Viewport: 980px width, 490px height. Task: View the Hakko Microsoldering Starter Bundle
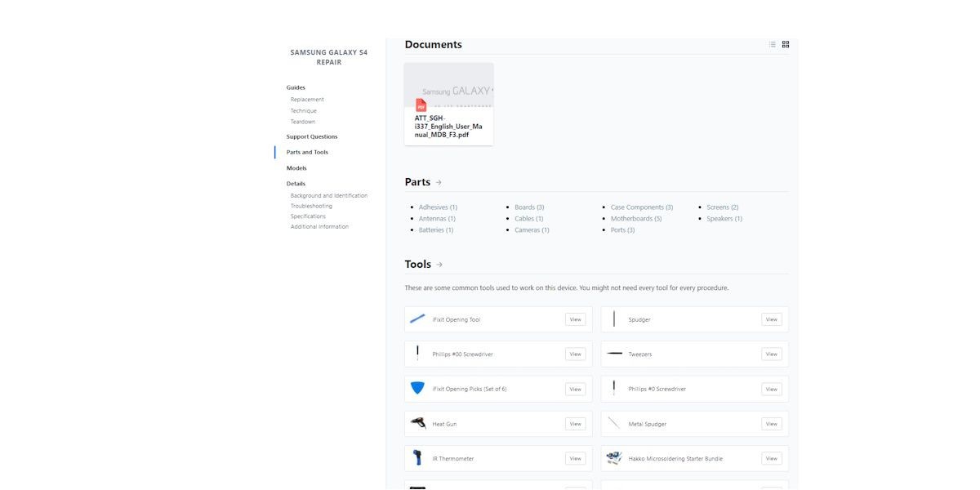coord(772,458)
